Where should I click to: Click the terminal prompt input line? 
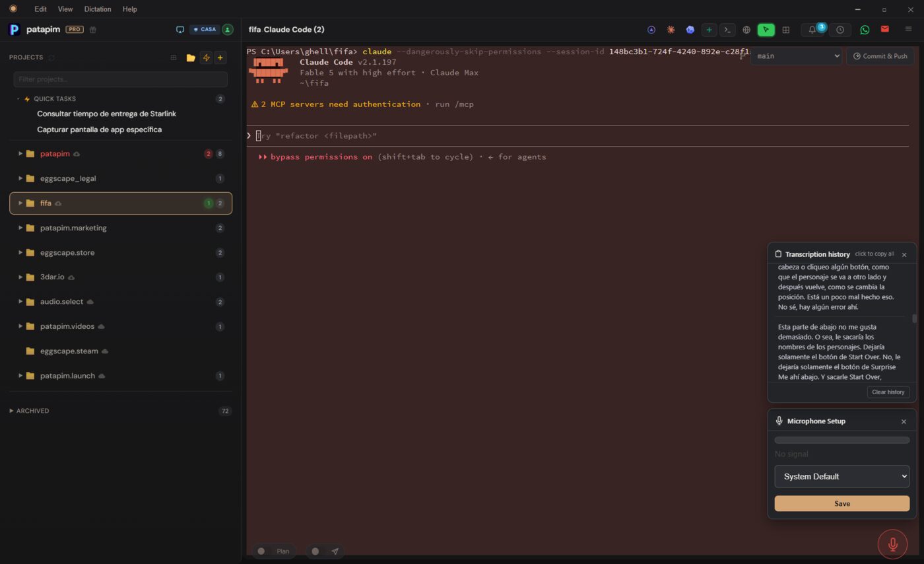pos(577,136)
